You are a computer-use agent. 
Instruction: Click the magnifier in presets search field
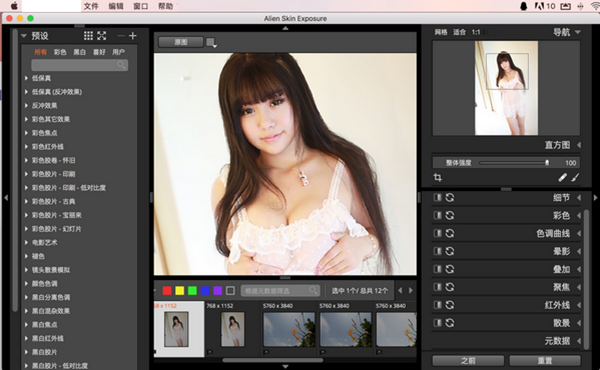[121, 65]
